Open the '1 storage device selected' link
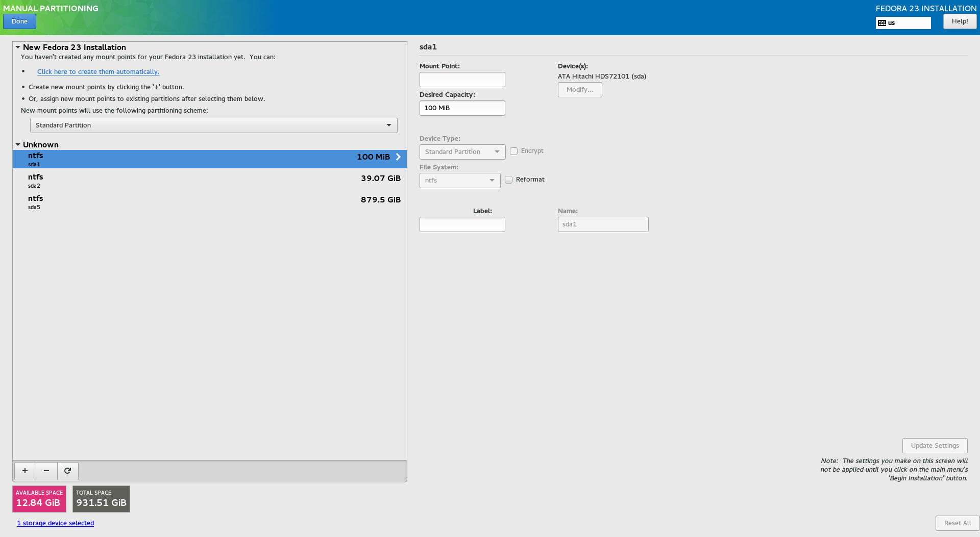Image resolution: width=980 pixels, height=537 pixels. [55, 523]
